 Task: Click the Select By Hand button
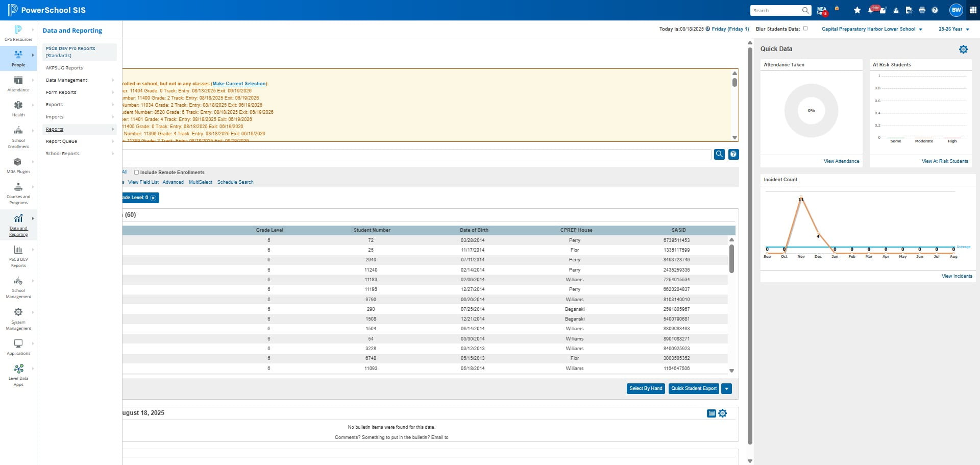click(646, 389)
